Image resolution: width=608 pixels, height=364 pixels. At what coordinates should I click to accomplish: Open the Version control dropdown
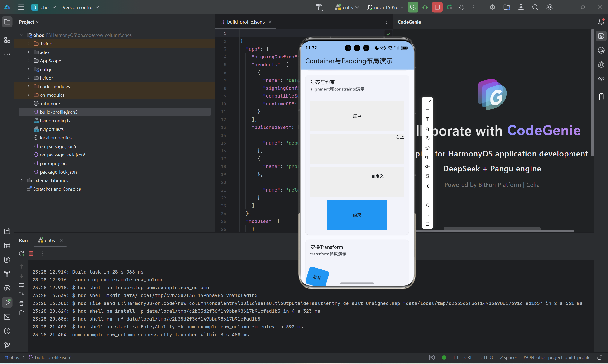click(x=81, y=7)
